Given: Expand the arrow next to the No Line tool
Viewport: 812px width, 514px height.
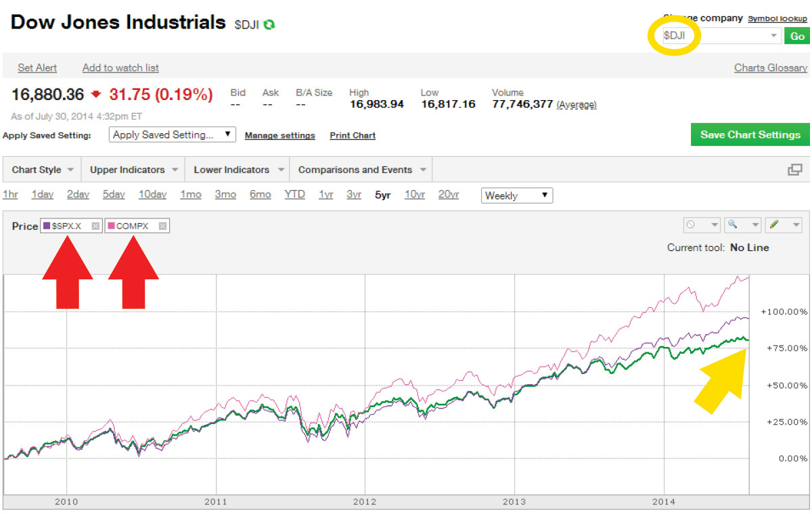Looking at the screenshot, I should [713, 225].
